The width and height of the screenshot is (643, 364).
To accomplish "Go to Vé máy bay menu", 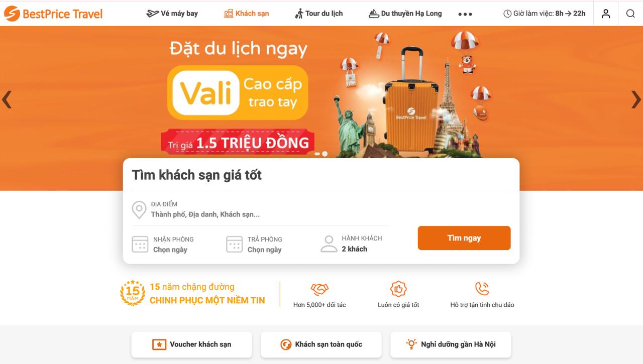I will (172, 14).
